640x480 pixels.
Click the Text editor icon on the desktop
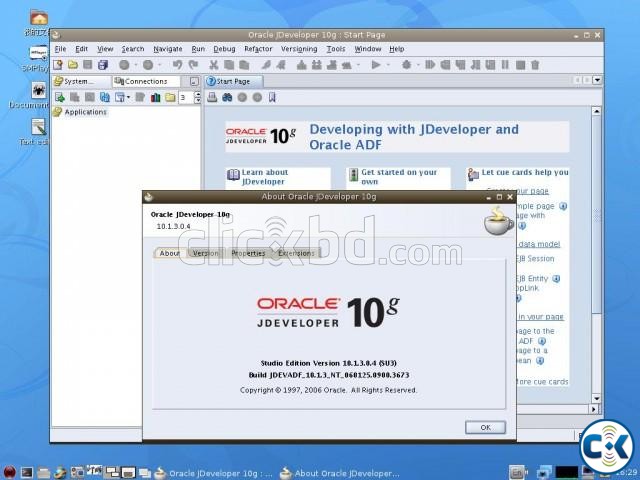coord(38,127)
